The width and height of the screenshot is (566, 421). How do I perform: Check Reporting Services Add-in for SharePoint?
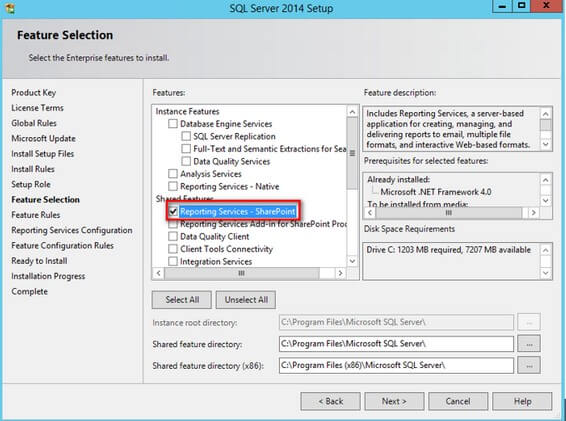173,224
